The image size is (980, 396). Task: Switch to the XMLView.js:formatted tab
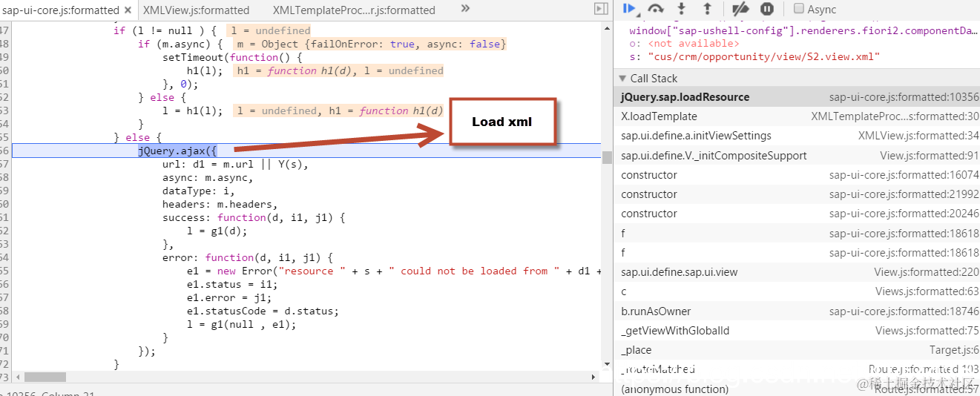click(x=196, y=10)
